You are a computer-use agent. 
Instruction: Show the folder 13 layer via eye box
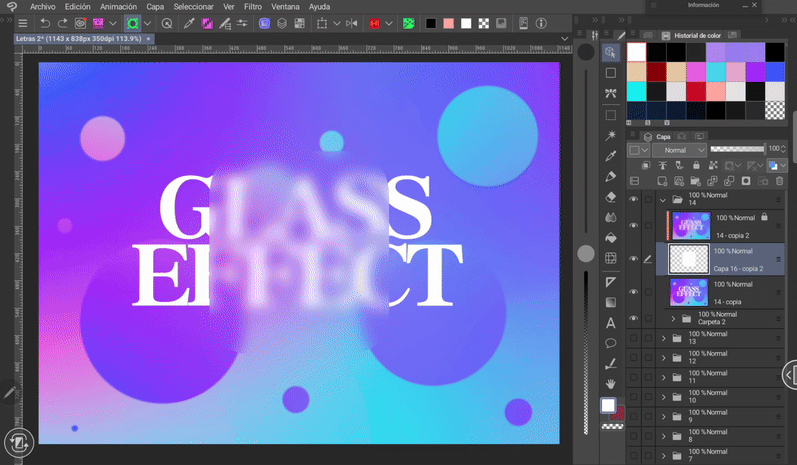[x=634, y=338]
